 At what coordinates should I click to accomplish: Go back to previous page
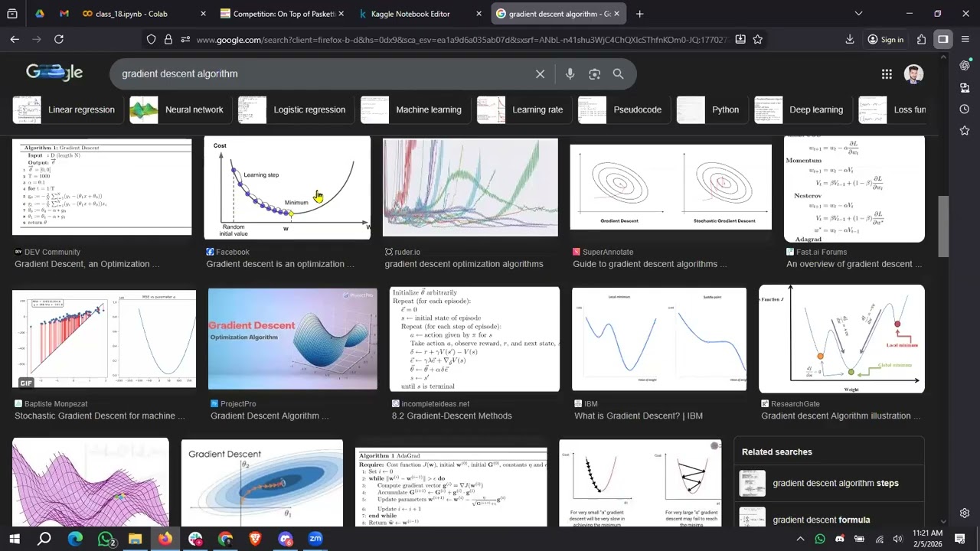(x=15, y=39)
